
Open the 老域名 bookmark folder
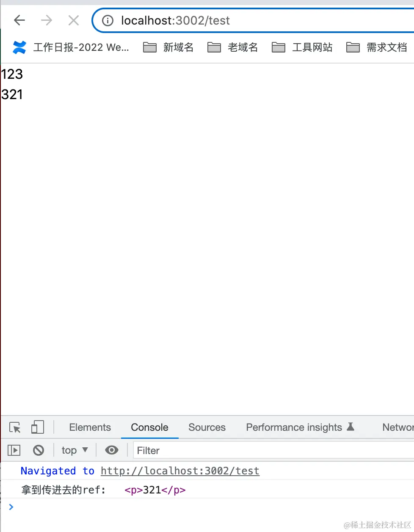(x=232, y=47)
